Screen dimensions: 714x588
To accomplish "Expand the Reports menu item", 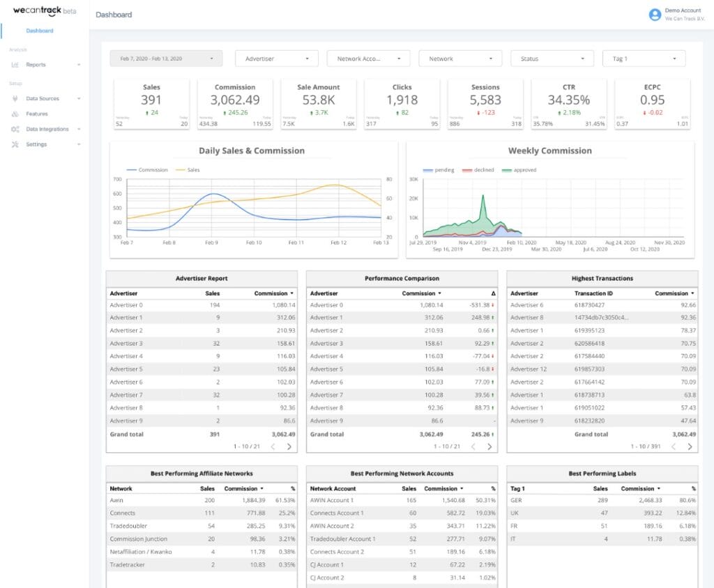I will [36, 65].
